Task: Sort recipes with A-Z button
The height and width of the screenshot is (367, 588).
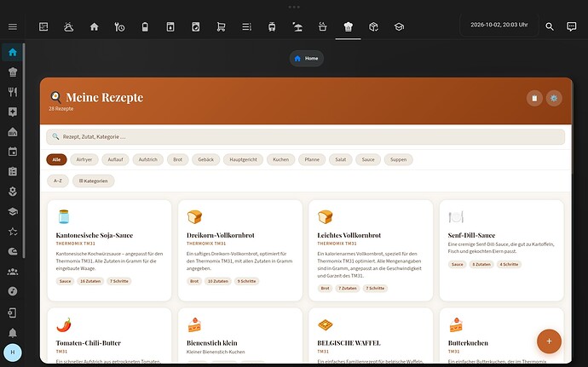Action: pos(58,181)
